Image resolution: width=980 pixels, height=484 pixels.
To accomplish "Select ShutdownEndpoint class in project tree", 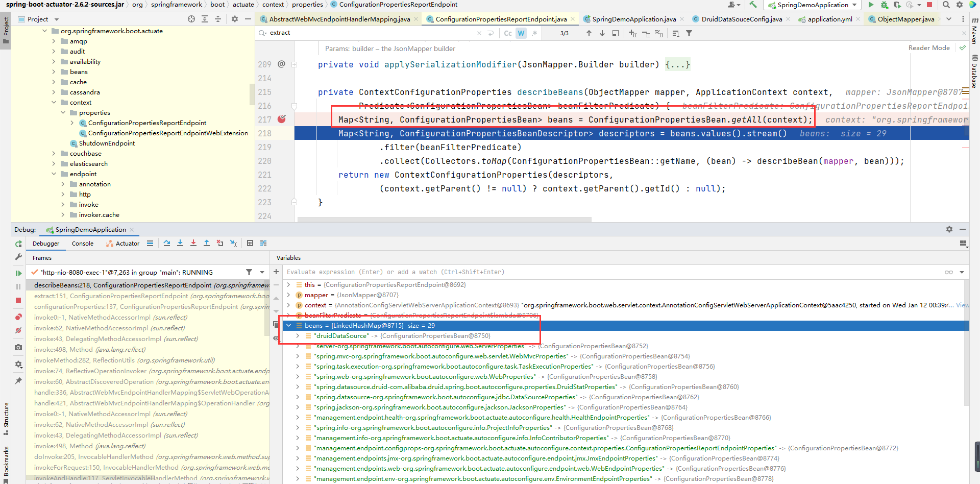I will 107,143.
